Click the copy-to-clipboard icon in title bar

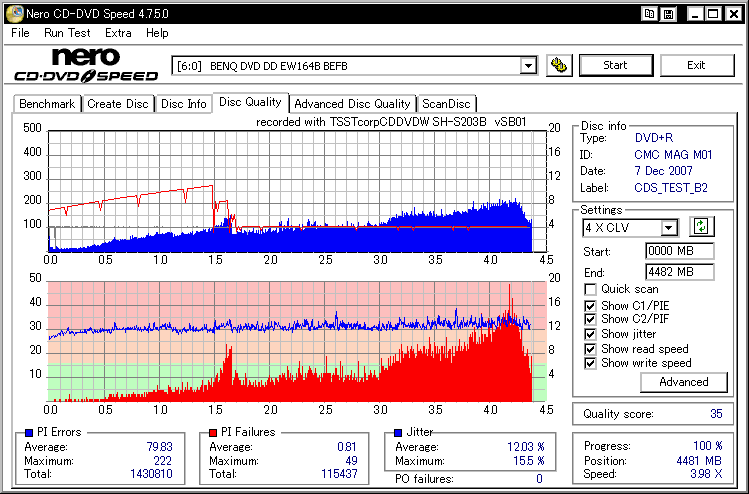coord(650,14)
